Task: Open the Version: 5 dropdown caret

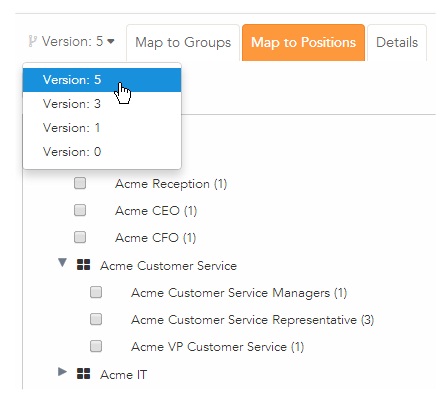Action: click(x=111, y=42)
